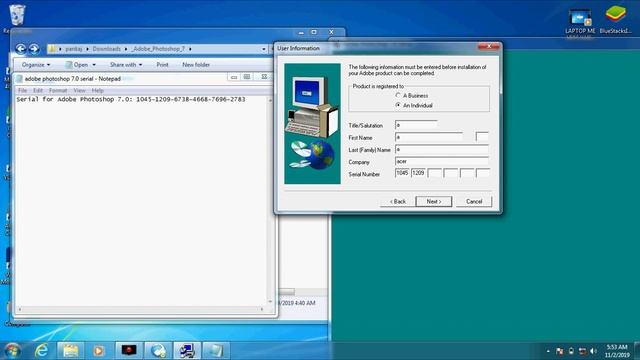Open the taskbar clock showing 5:53 AM
This screenshot has width=640, height=360.
click(x=617, y=351)
